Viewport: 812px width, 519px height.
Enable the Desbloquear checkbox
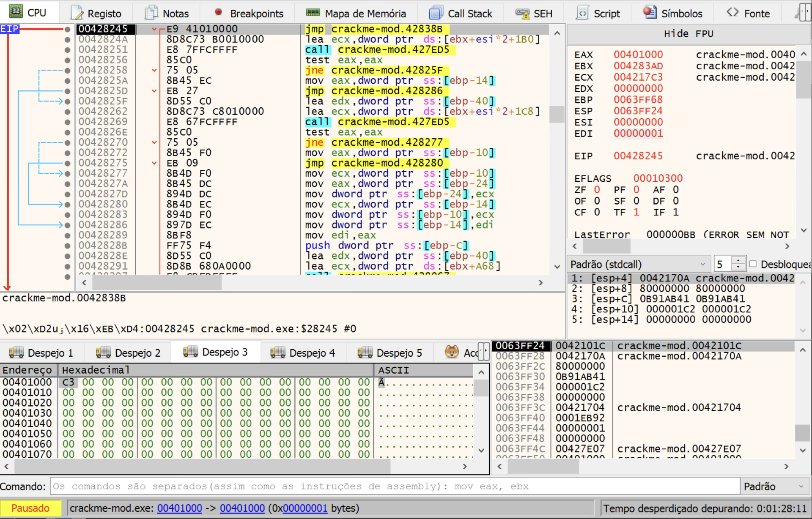pyautogui.click(x=753, y=264)
